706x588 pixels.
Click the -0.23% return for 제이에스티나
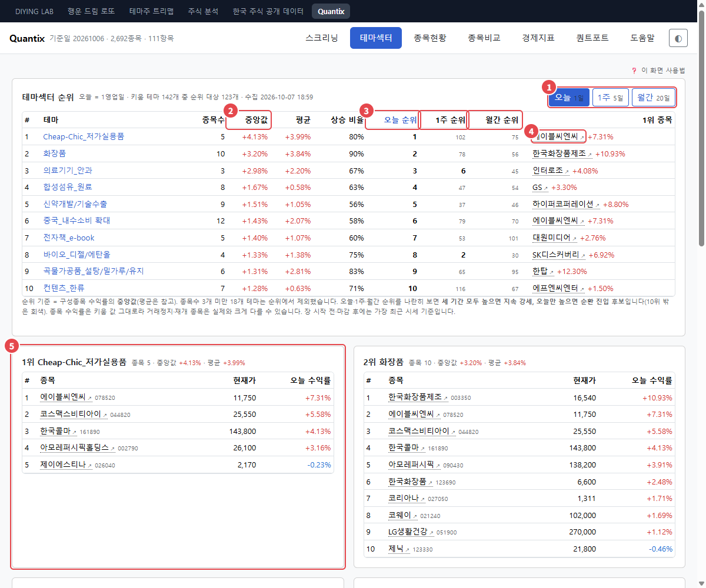click(x=318, y=465)
